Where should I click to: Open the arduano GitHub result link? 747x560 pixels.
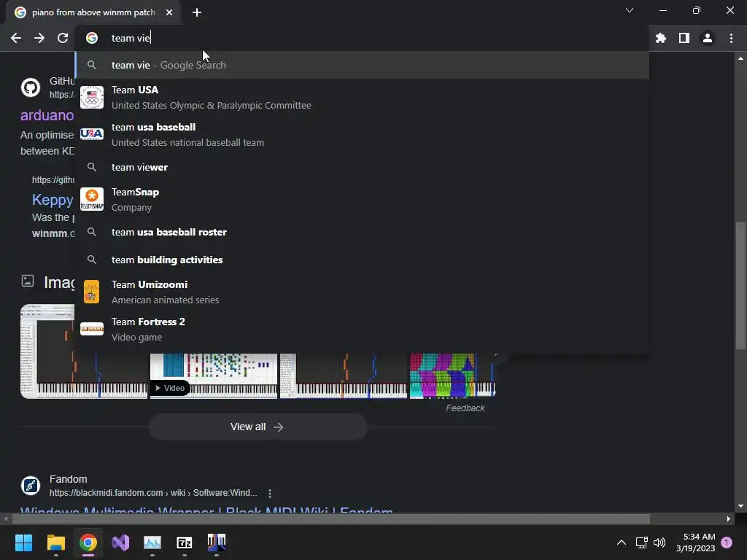coord(47,115)
